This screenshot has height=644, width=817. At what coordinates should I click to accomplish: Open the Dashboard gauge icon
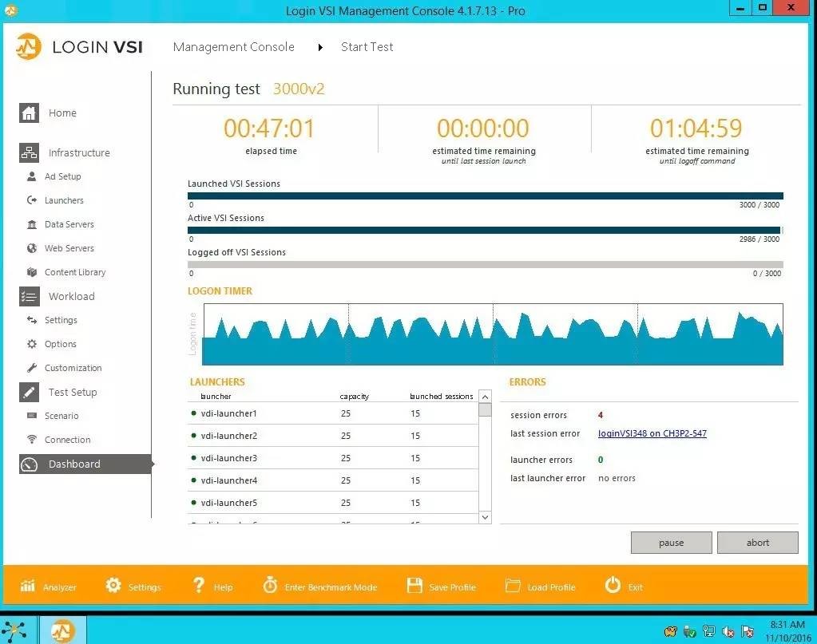[x=30, y=464]
